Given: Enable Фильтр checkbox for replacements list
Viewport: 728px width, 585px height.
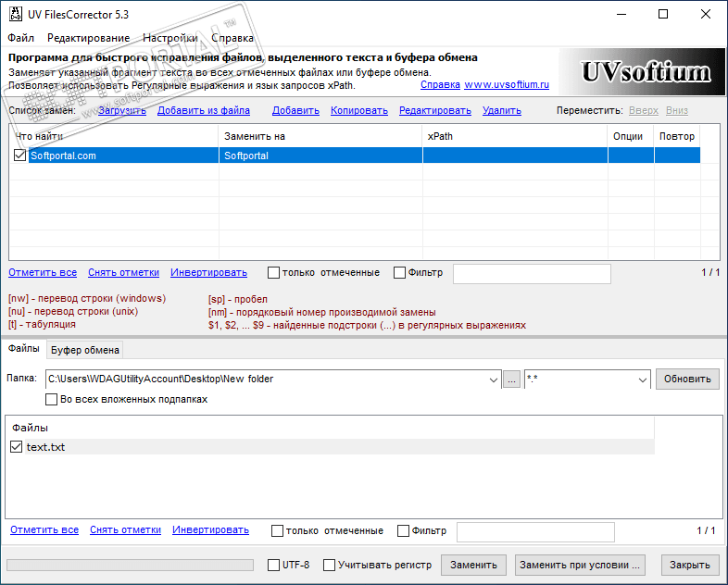Looking at the screenshot, I should coord(399,273).
